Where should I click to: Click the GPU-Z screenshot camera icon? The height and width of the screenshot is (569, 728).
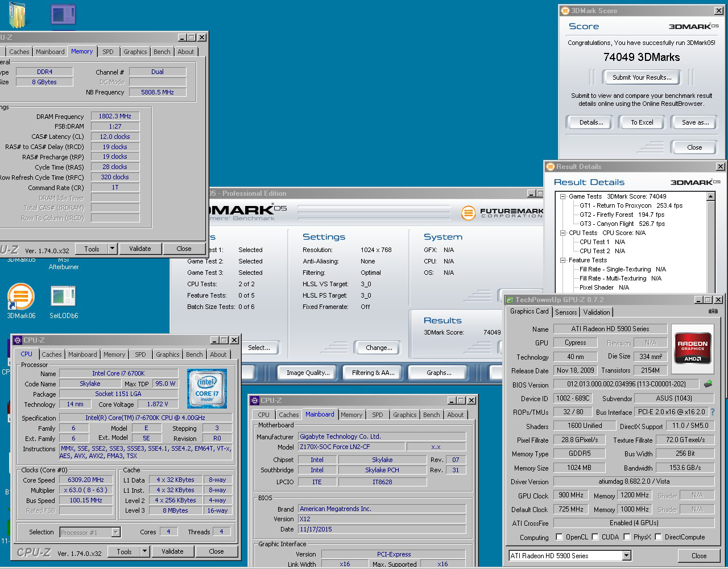pyautogui.click(x=713, y=311)
